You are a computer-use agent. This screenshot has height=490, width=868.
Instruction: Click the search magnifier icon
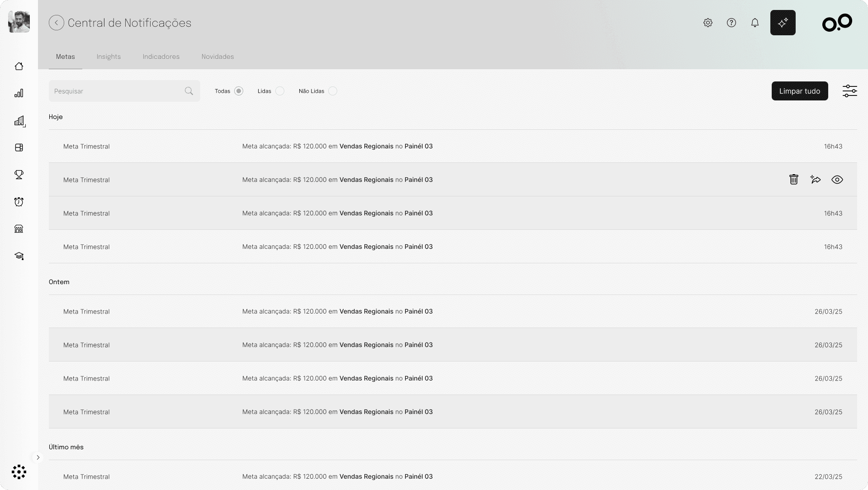[189, 91]
